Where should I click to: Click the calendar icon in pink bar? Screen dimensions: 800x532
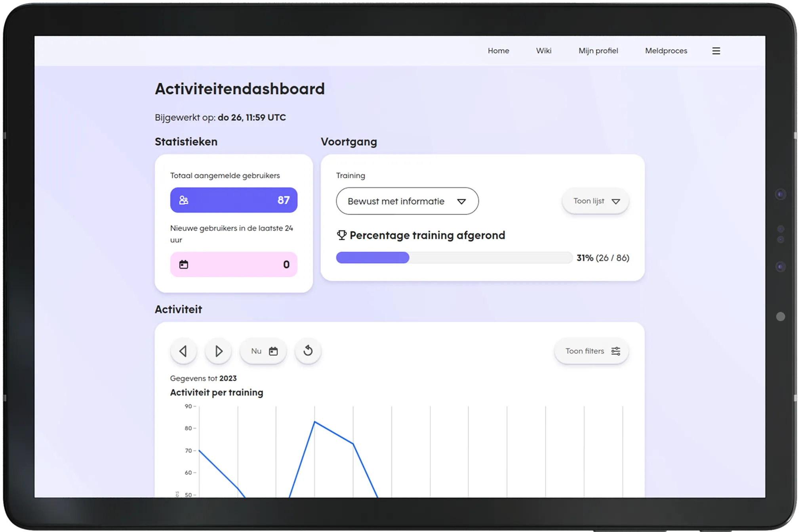[184, 264]
